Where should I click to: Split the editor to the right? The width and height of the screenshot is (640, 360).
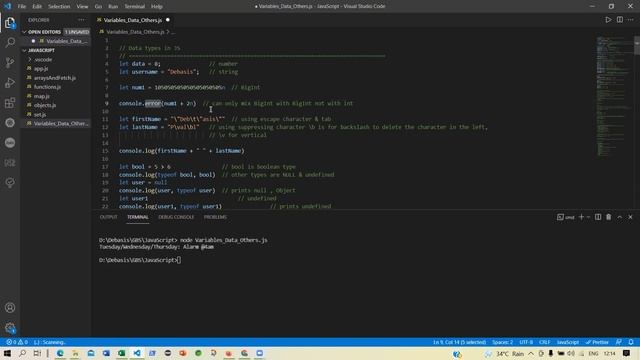click(620, 20)
